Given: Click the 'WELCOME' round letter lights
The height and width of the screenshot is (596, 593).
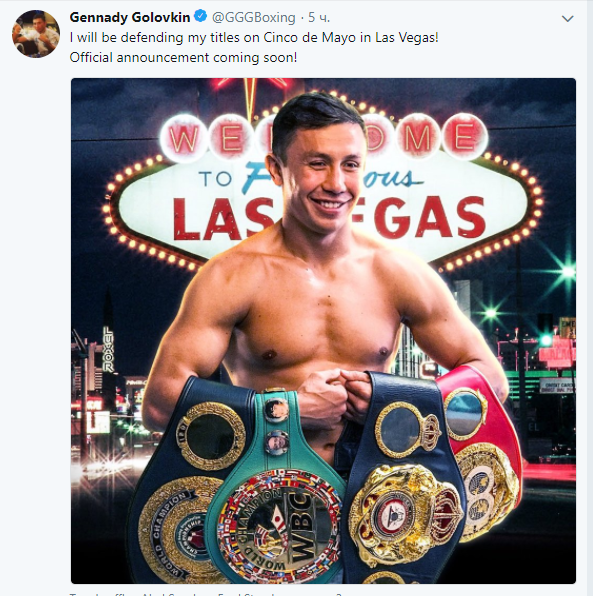Looking at the screenshot, I should click(324, 138).
